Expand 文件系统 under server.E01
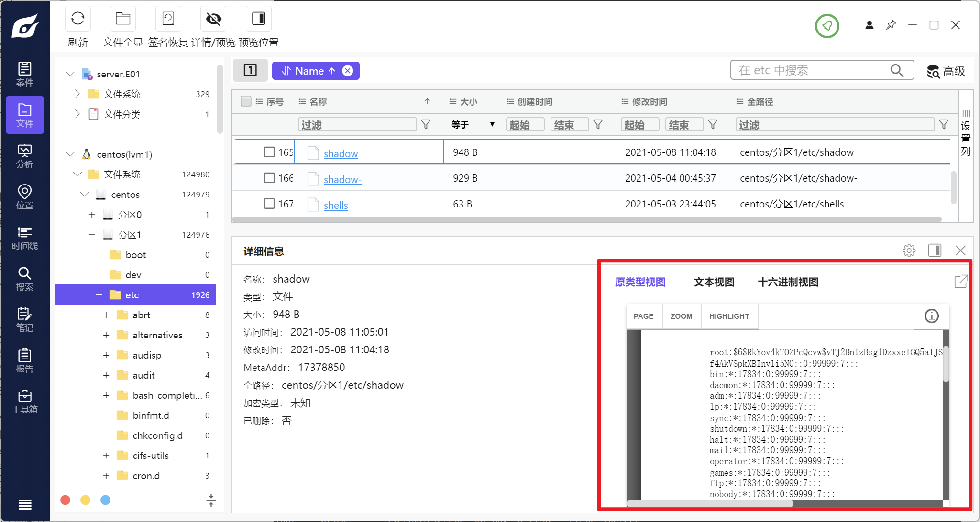980x522 pixels. tap(77, 94)
